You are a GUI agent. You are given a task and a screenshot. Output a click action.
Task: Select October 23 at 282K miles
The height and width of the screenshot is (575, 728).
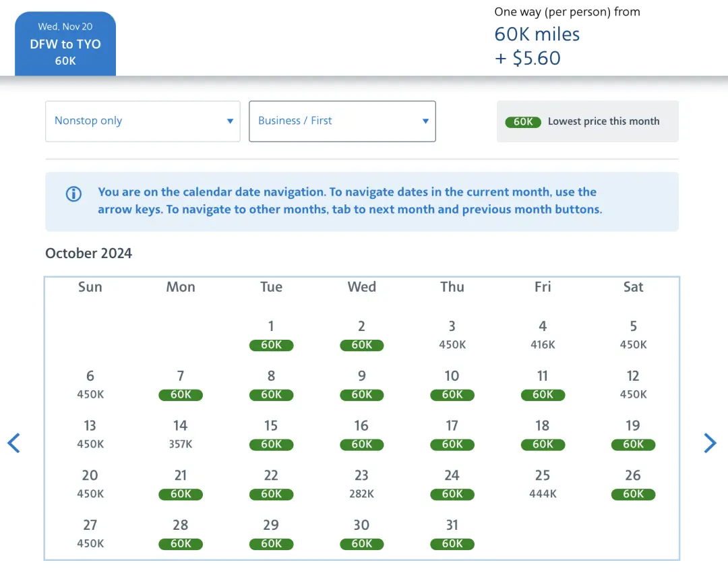361,485
